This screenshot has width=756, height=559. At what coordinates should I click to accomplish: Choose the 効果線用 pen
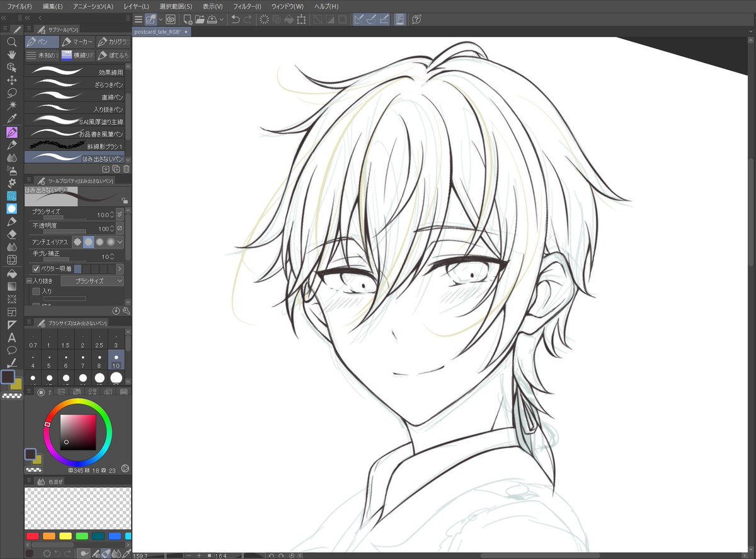pyautogui.click(x=76, y=72)
